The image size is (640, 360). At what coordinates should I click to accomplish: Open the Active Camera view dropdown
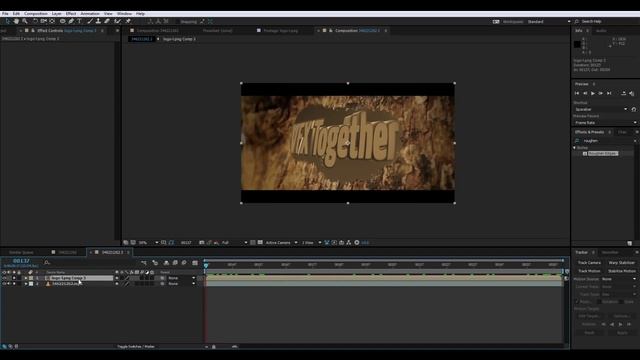282,242
